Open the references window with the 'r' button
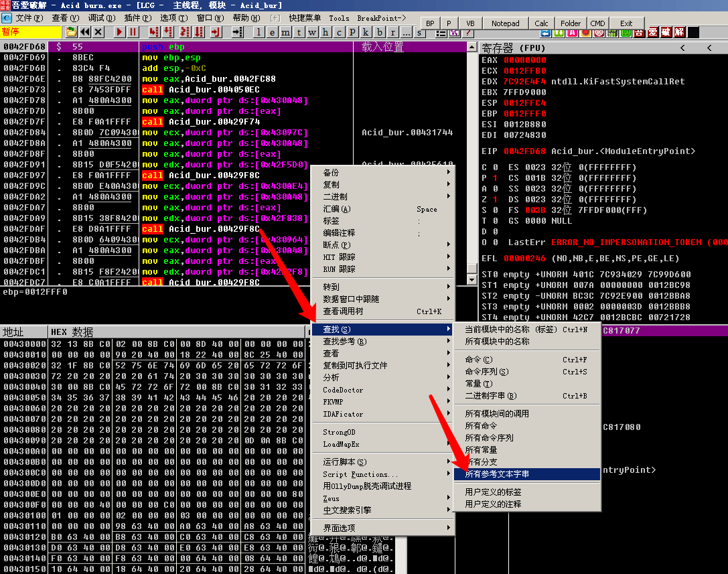The image size is (728, 574). (x=393, y=32)
